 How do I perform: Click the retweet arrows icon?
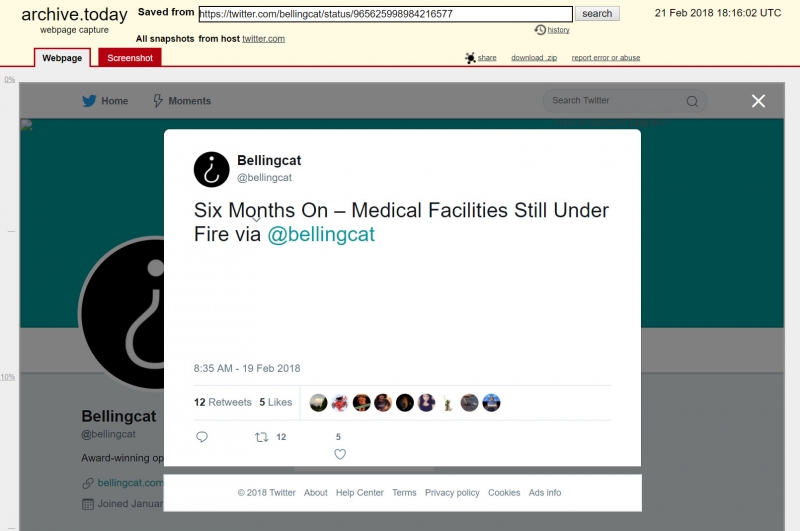(262, 437)
